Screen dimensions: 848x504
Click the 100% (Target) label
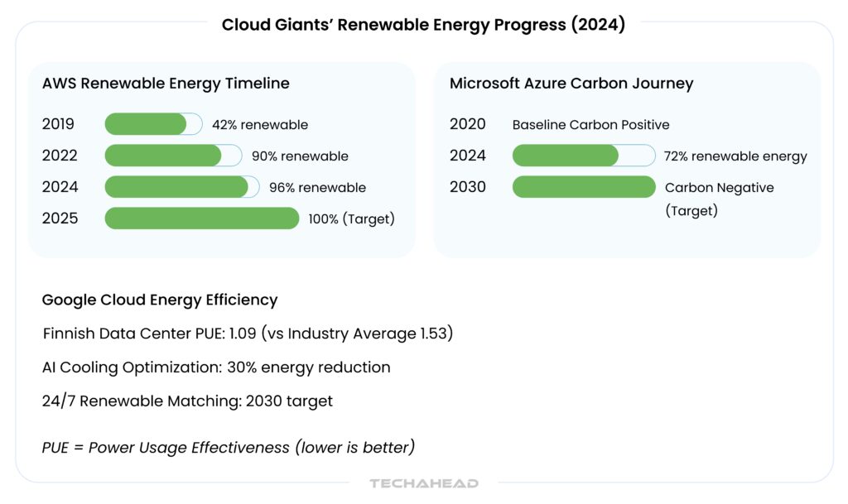pos(351,219)
